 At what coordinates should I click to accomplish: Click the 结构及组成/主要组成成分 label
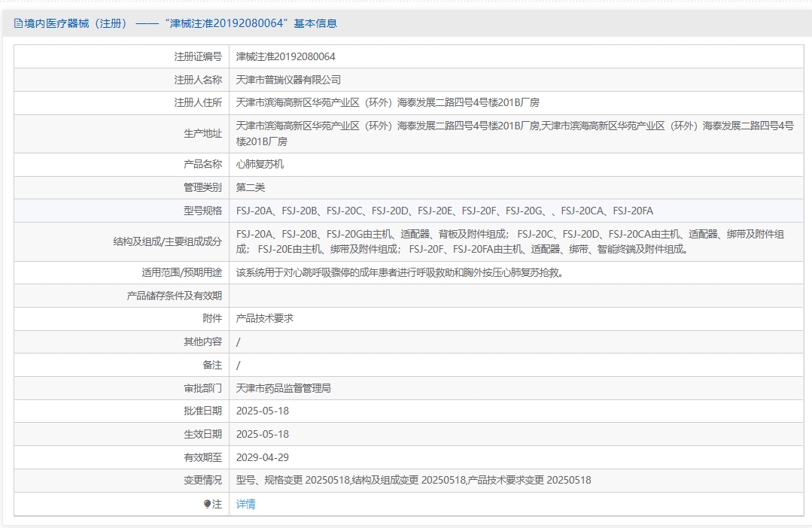click(x=167, y=241)
